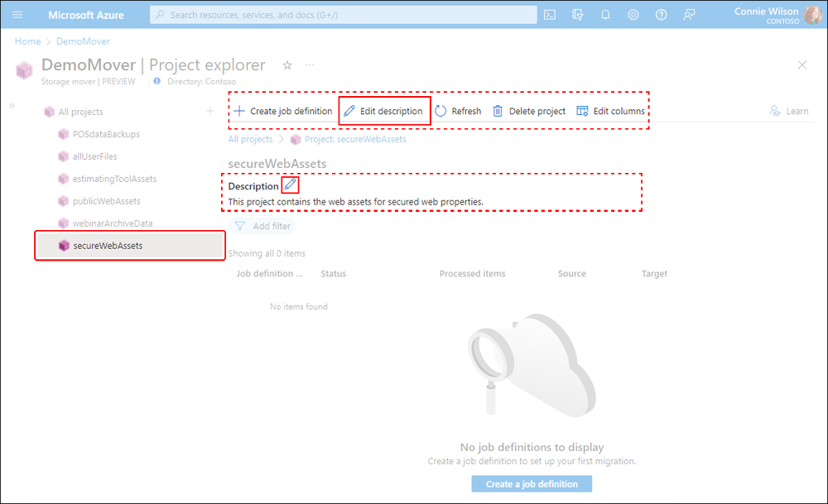Click Create job definition in toolbar
Image resolution: width=828 pixels, height=504 pixels.
click(x=283, y=111)
